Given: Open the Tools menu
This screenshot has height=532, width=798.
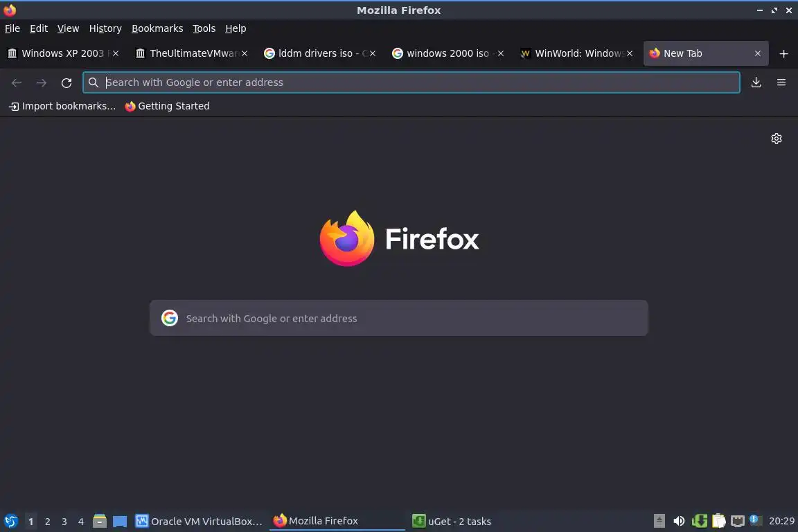Looking at the screenshot, I should coord(204,28).
